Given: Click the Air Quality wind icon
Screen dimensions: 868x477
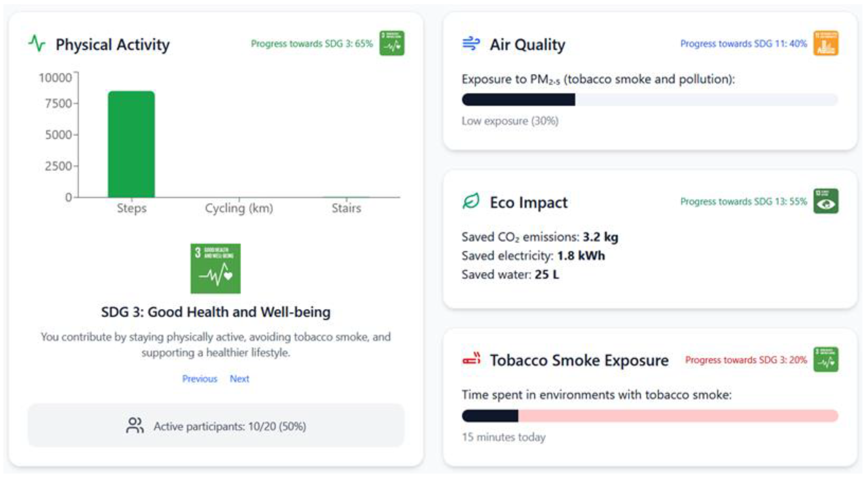Looking at the screenshot, I should [x=471, y=44].
